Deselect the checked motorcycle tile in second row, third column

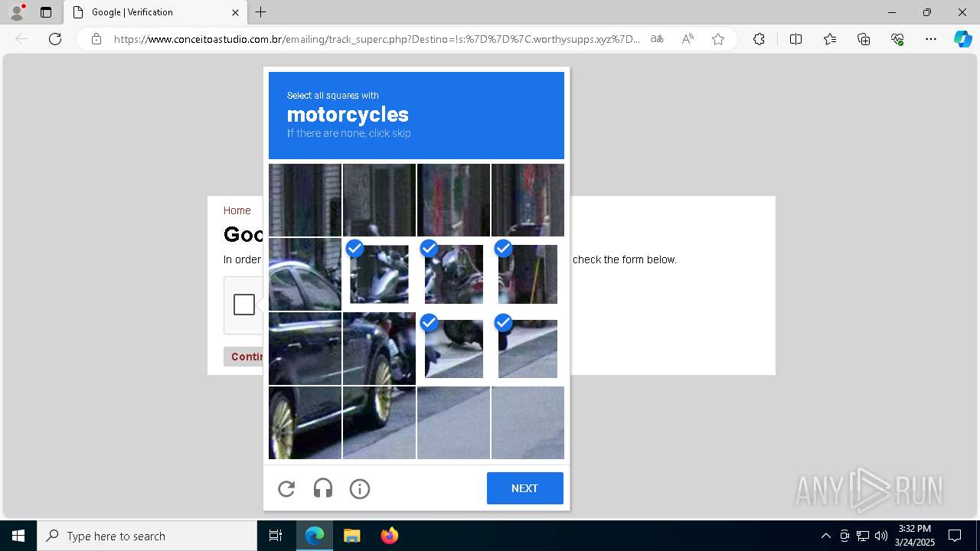[x=453, y=274]
